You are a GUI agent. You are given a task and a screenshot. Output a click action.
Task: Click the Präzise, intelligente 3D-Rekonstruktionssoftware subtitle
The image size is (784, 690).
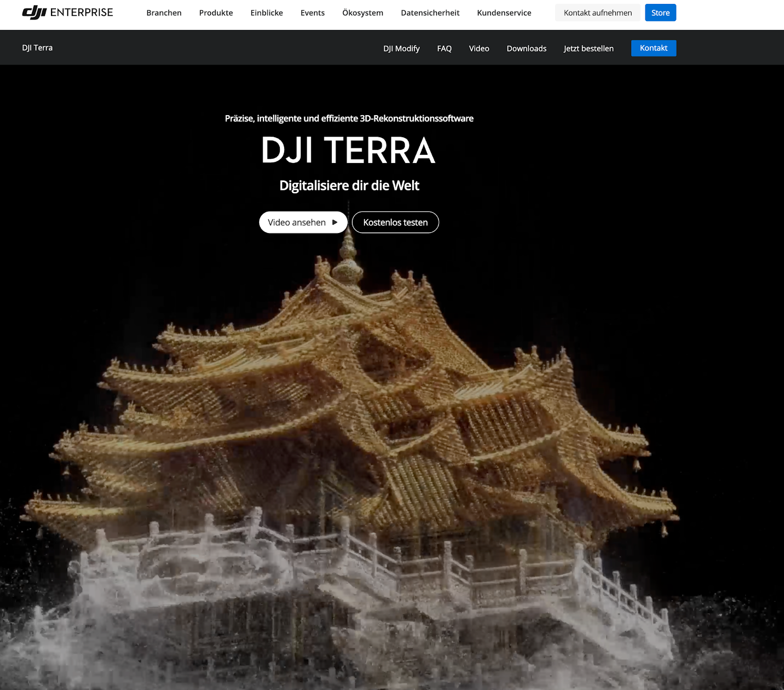(x=349, y=119)
